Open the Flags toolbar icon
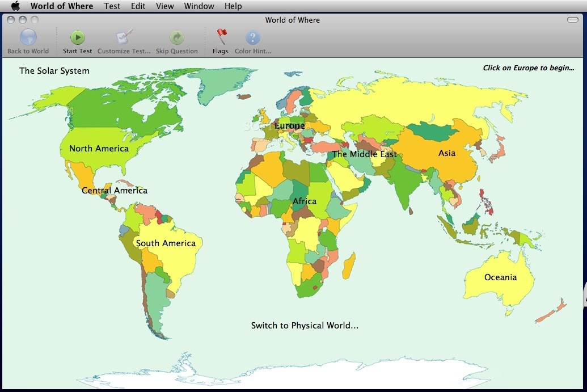The height and width of the screenshot is (392, 587). coord(221,37)
